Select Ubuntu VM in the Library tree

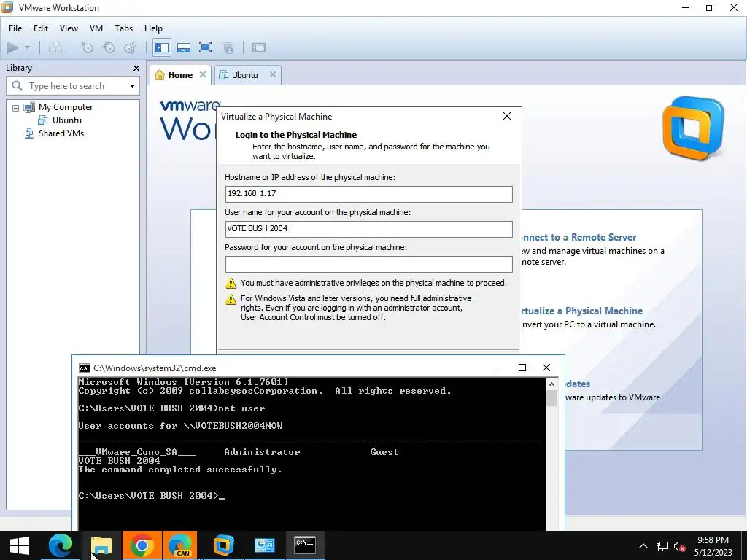click(x=66, y=120)
